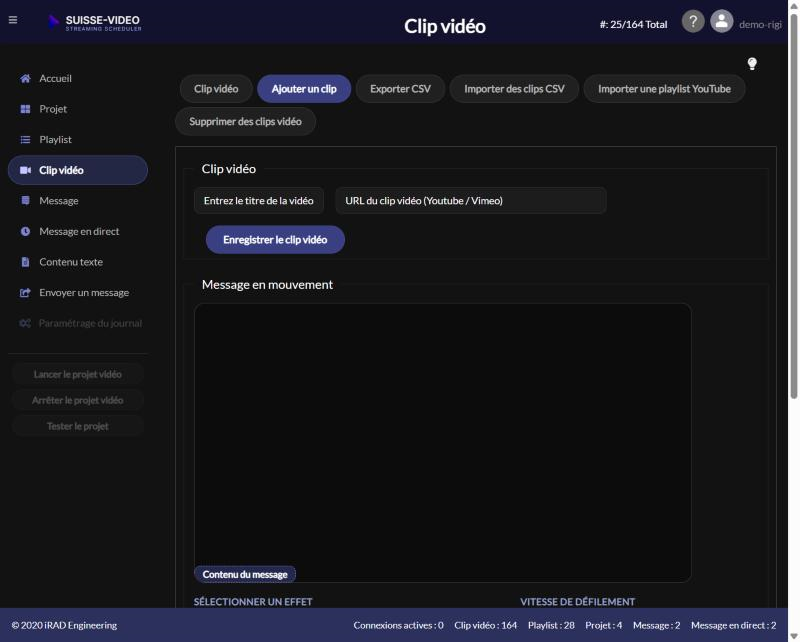Click © 2020 iRAD Engineering text
This screenshot has width=800, height=642.
pos(64,625)
